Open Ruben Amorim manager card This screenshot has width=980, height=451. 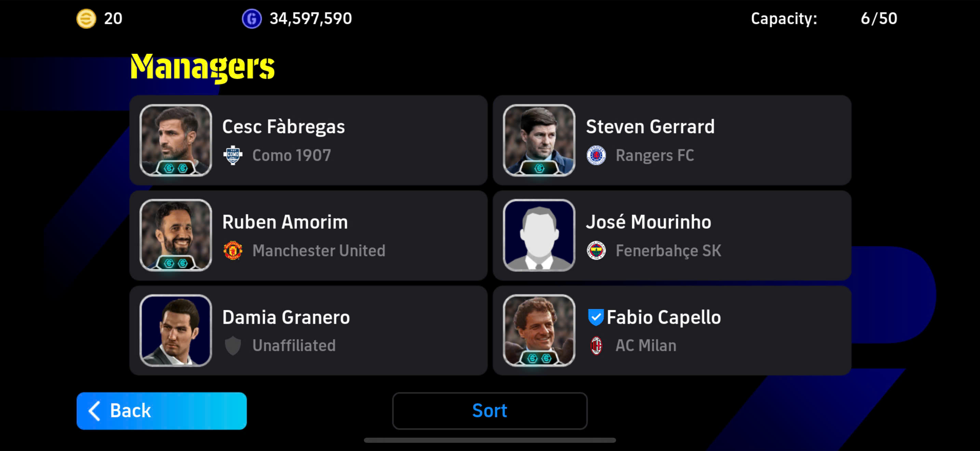308,235
